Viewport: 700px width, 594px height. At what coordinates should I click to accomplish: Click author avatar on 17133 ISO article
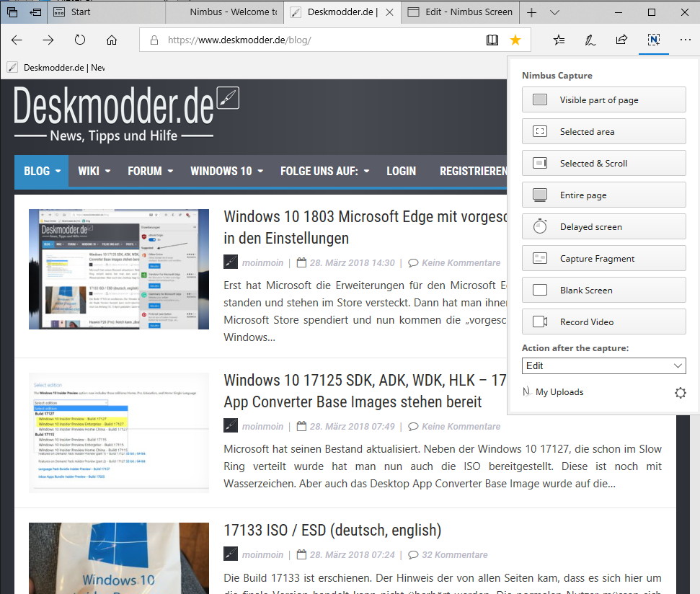pyautogui.click(x=231, y=554)
